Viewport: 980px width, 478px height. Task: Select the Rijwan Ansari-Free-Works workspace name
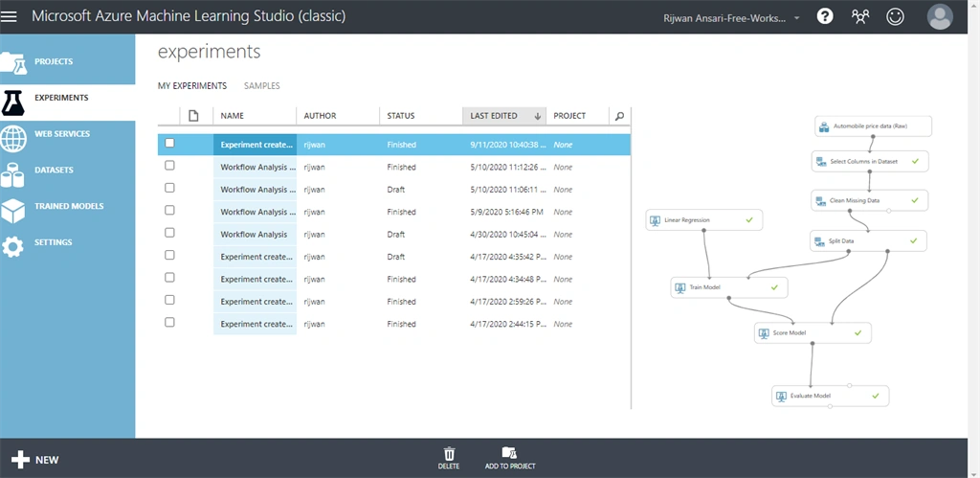(x=724, y=18)
